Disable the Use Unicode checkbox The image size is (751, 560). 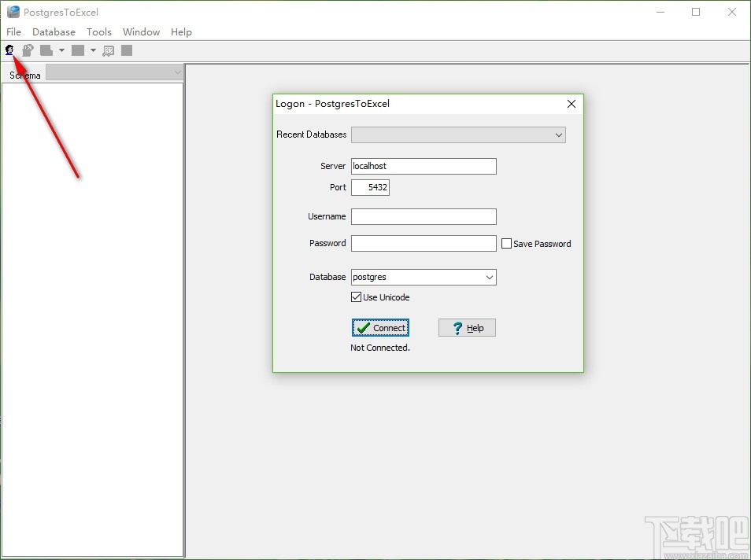pos(357,297)
